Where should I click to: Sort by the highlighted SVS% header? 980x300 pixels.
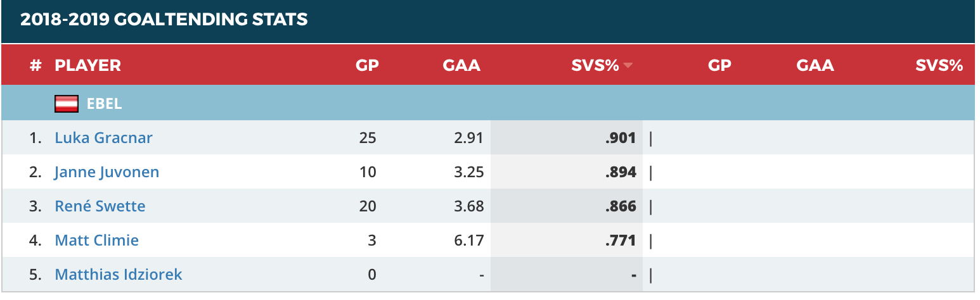coord(594,65)
